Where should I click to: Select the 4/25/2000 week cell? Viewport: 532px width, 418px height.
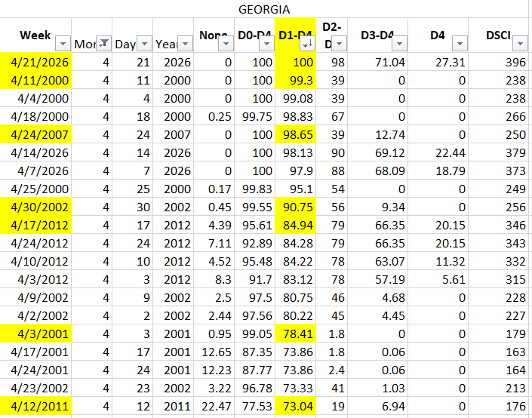pyautogui.click(x=35, y=189)
